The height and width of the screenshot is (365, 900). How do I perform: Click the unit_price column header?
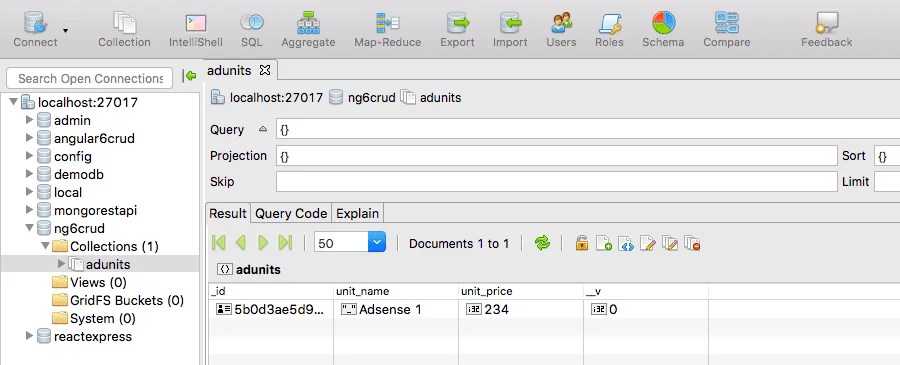(x=521, y=292)
